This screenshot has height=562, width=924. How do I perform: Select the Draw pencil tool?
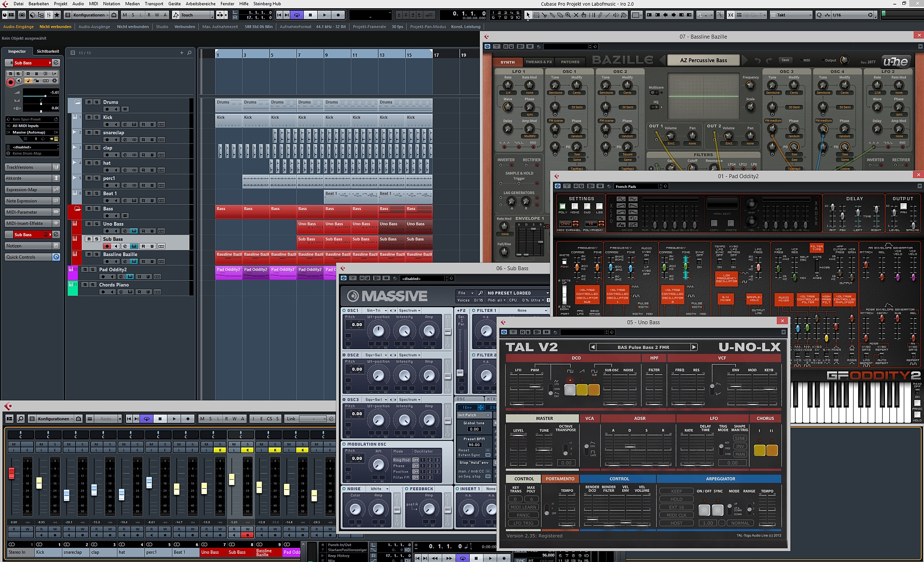tap(600, 15)
